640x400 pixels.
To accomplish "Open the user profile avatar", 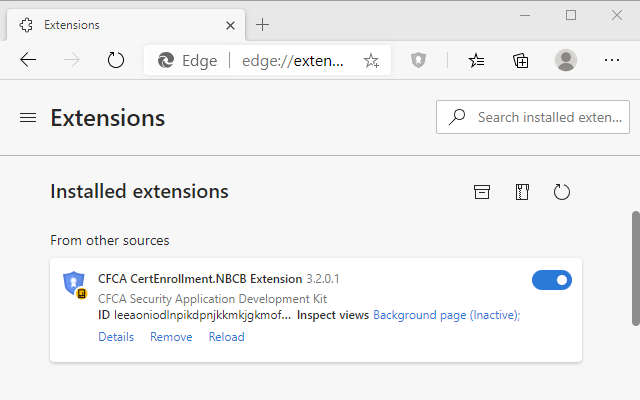I will [566, 60].
